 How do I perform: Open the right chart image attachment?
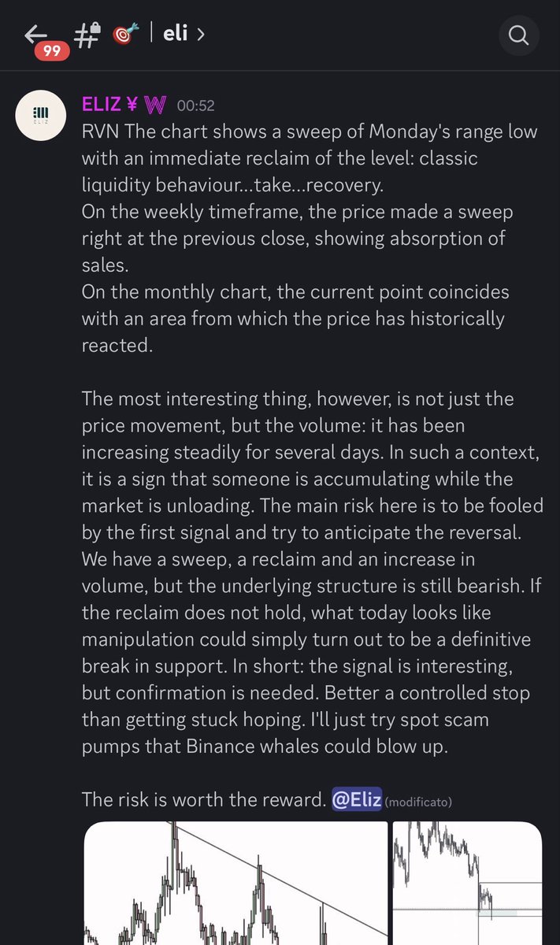pyautogui.click(x=467, y=882)
